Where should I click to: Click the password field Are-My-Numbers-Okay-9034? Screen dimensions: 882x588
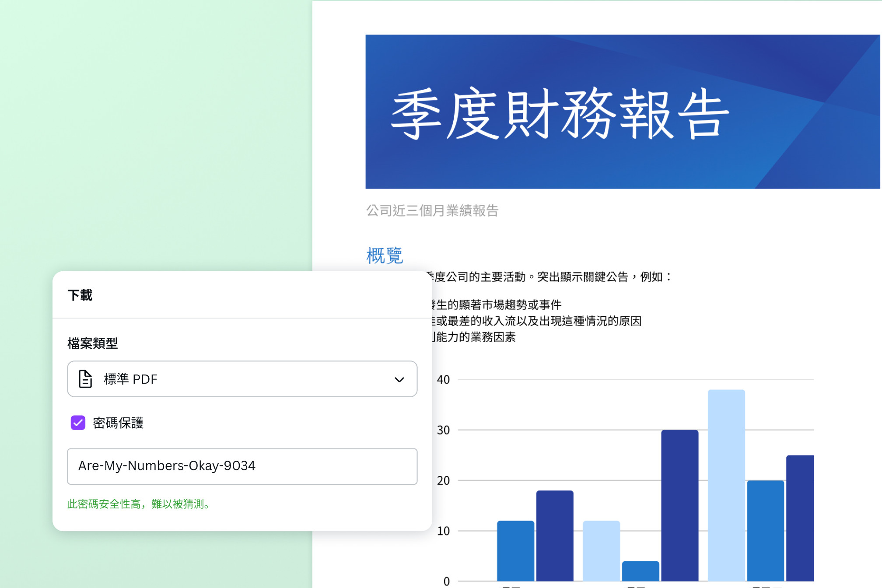[x=242, y=466]
